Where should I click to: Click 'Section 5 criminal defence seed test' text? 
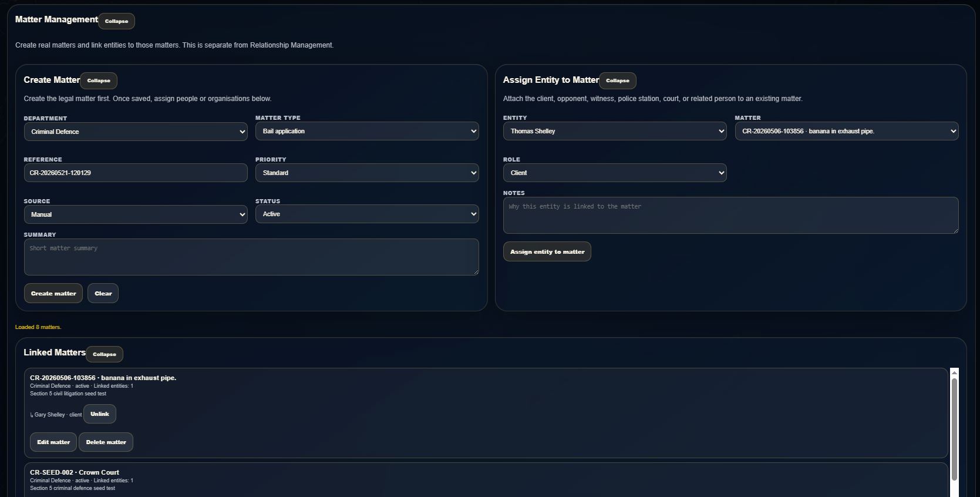pos(72,488)
